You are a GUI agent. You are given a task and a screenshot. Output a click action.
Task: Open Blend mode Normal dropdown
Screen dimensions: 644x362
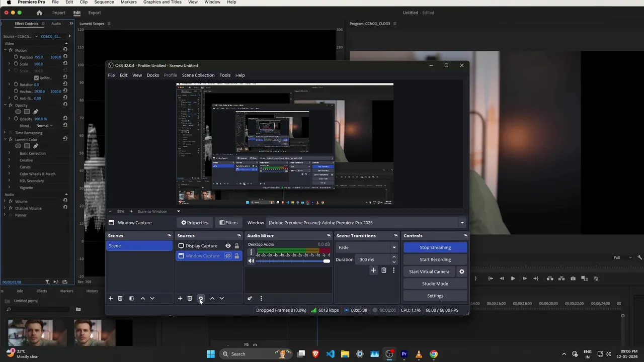44,126
